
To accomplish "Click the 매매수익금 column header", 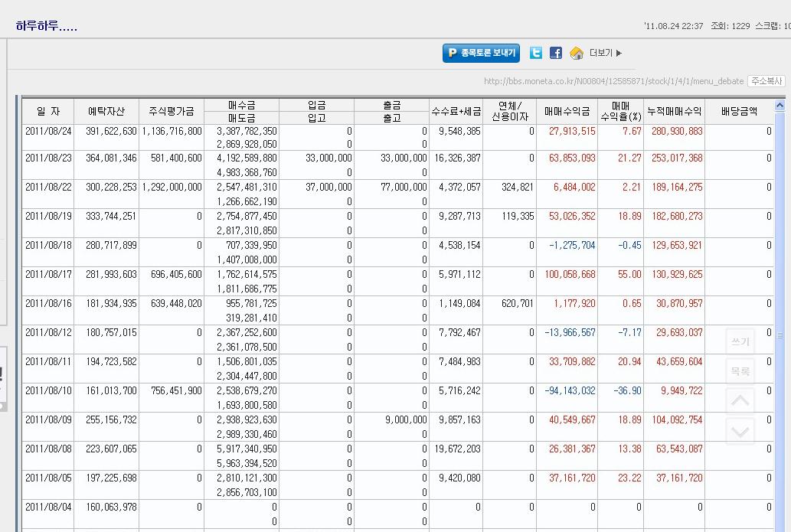I will 567,111.
